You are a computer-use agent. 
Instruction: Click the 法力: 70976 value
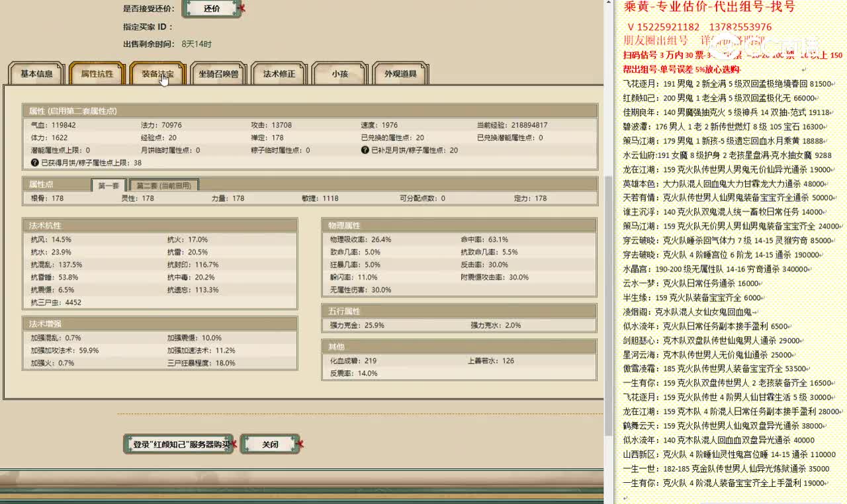coord(161,125)
